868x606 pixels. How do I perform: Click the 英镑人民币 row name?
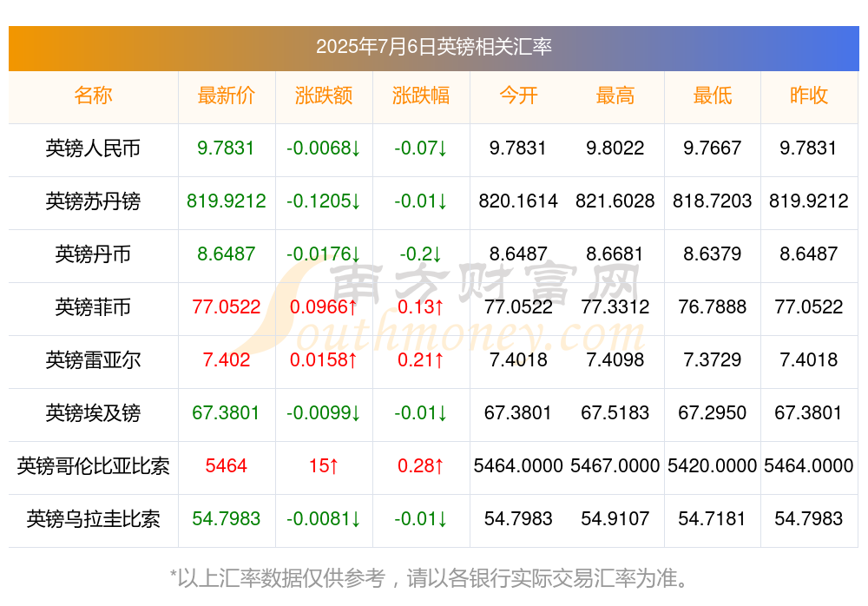point(93,148)
